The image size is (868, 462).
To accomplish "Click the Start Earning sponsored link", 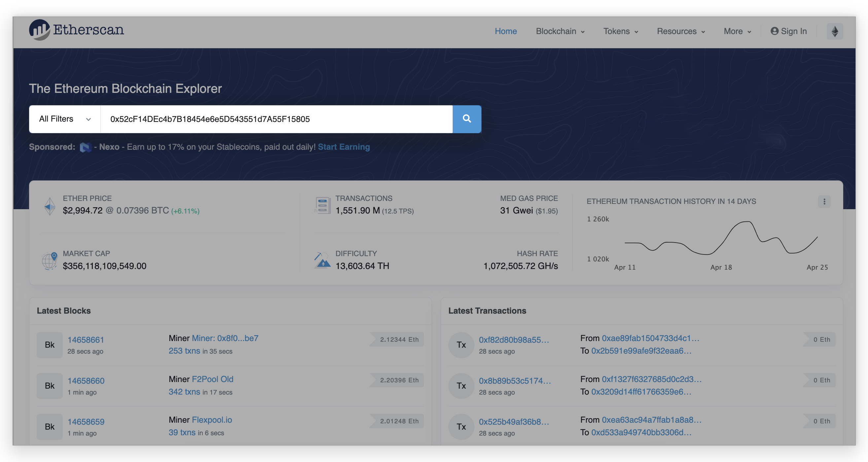I will 344,147.
